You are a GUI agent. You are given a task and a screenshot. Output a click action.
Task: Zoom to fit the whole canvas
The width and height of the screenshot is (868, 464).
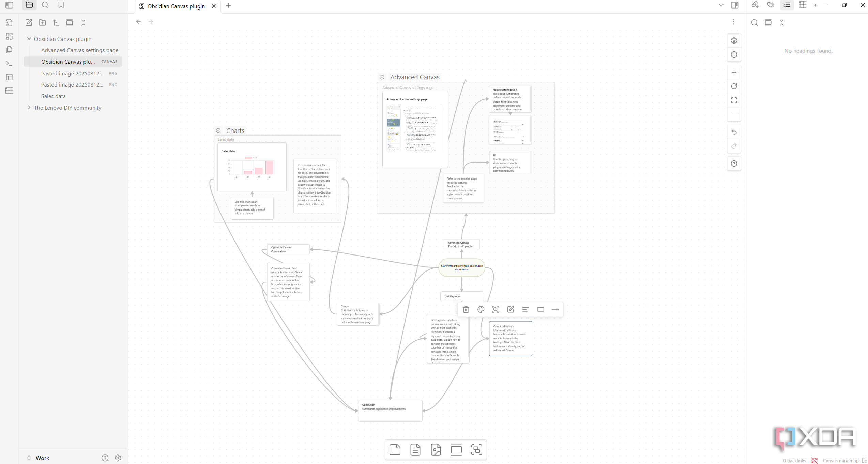pos(734,100)
